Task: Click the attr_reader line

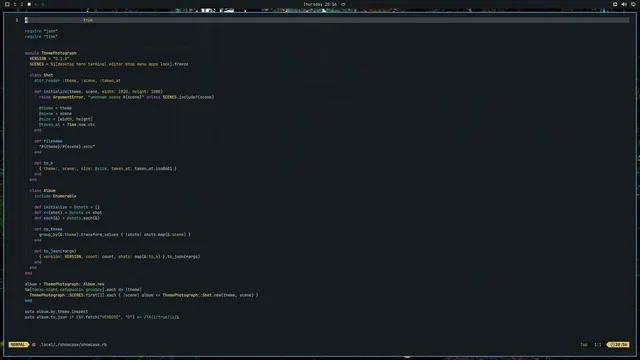Action: [78, 80]
